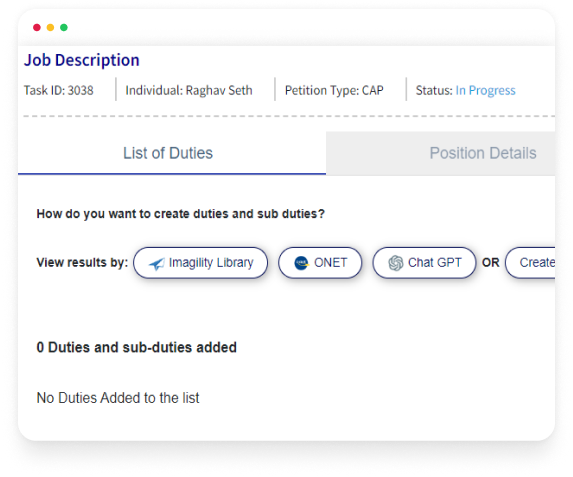
Task: Click the yellow window minimize dot
Action: (50, 27)
